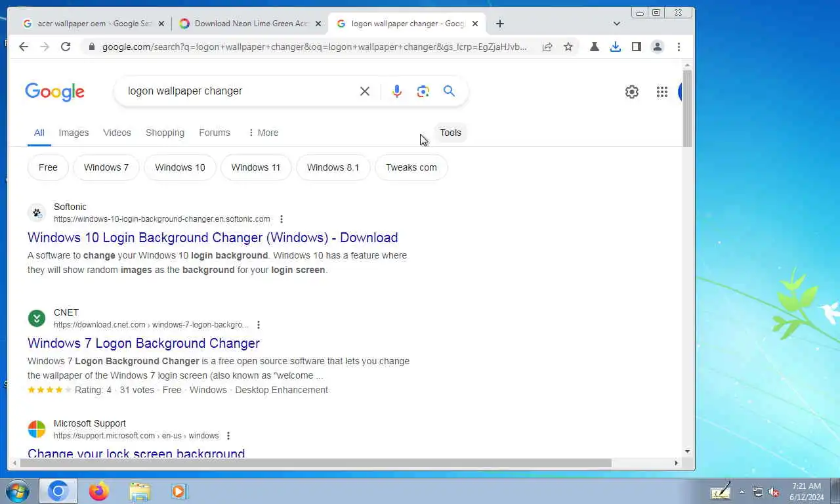Click the Chrome taskbar button

coord(58,491)
